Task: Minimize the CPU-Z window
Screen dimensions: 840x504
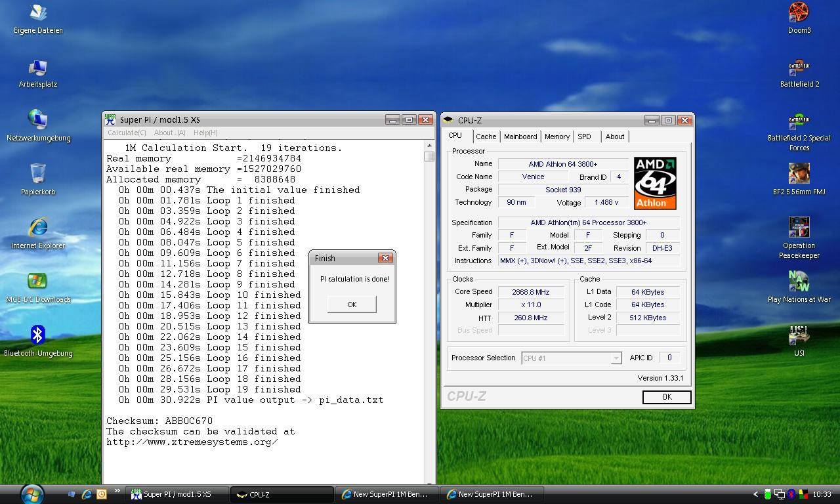Action: [x=652, y=120]
